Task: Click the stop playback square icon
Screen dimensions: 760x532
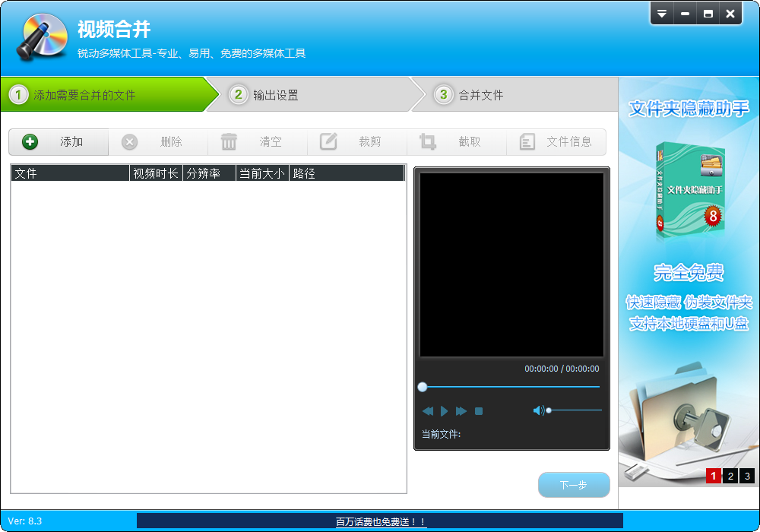Action: (479, 411)
